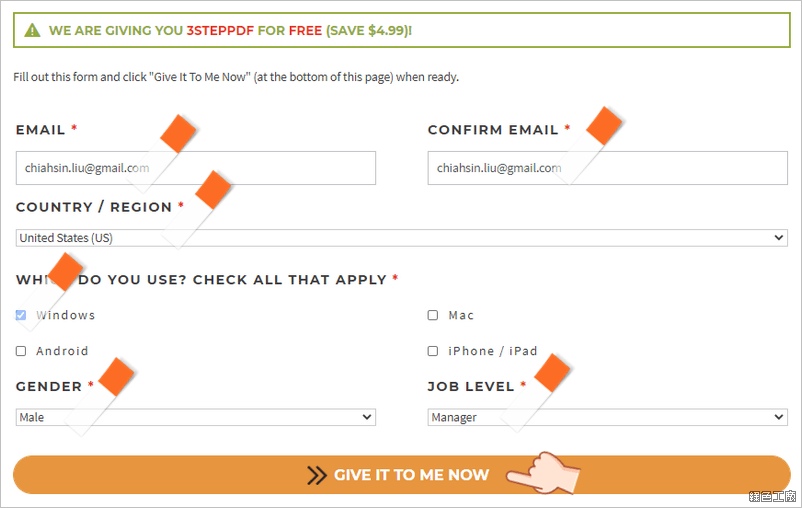This screenshot has width=802, height=508.
Task: Click the double chevron icon on orange button
Action: [317, 475]
